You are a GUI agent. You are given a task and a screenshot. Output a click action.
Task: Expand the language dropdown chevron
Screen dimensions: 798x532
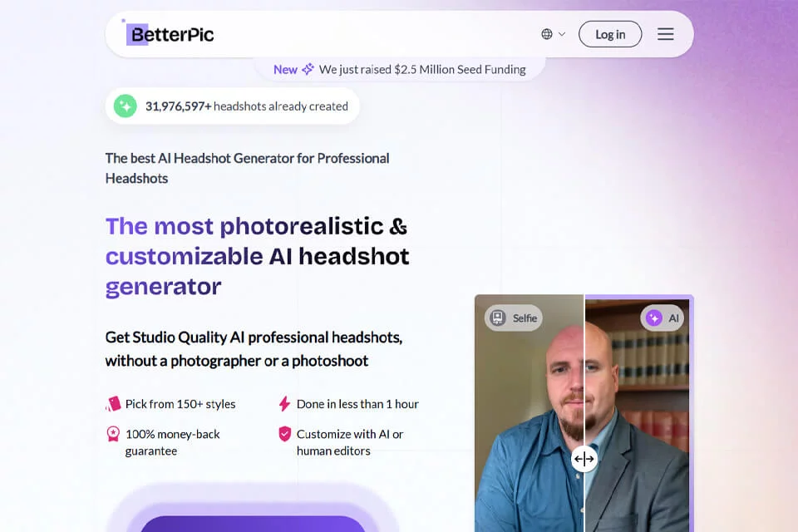(562, 34)
